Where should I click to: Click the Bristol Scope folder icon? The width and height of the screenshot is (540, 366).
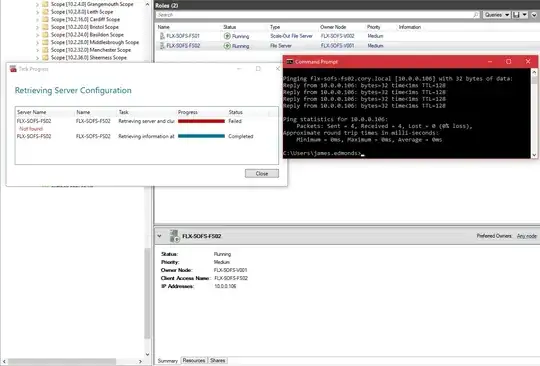click(x=45, y=27)
